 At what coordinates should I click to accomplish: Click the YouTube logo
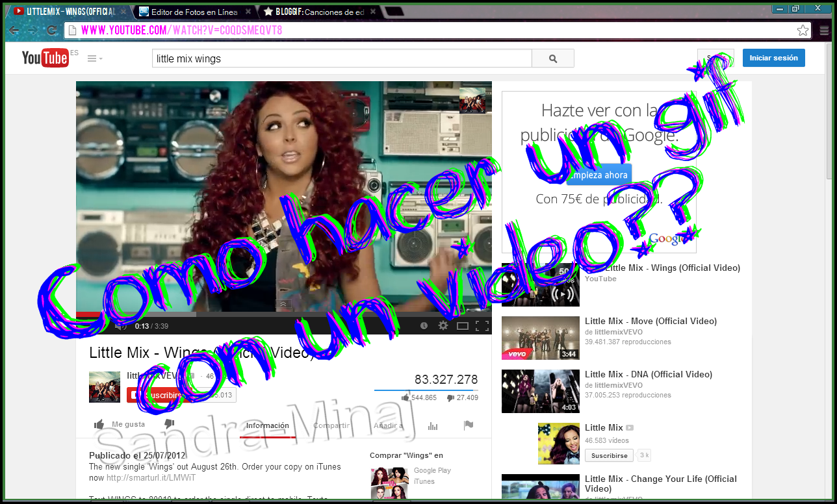[x=45, y=58]
